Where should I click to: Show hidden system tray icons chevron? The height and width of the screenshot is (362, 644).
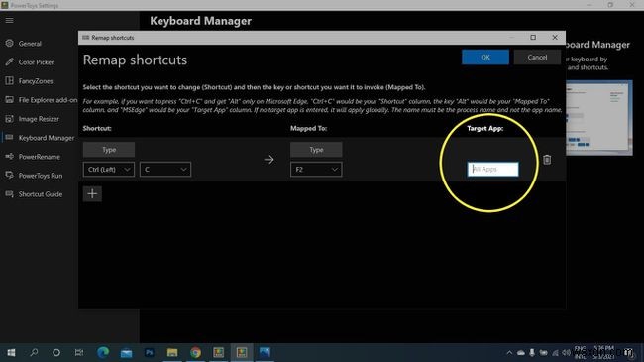(509, 353)
